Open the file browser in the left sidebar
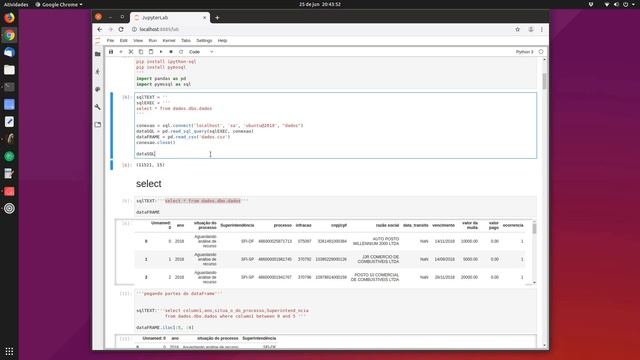The height and width of the screenshot is (360, 640). point(98,54)
